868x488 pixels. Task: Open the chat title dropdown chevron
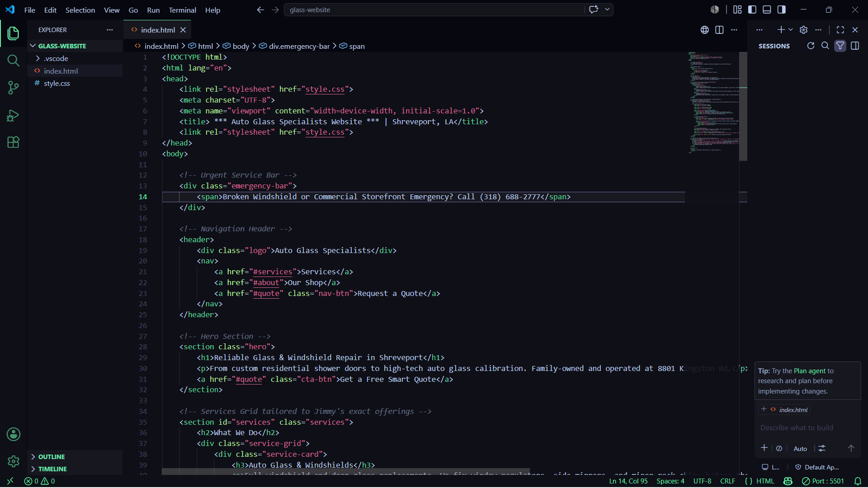click(607, 9)
